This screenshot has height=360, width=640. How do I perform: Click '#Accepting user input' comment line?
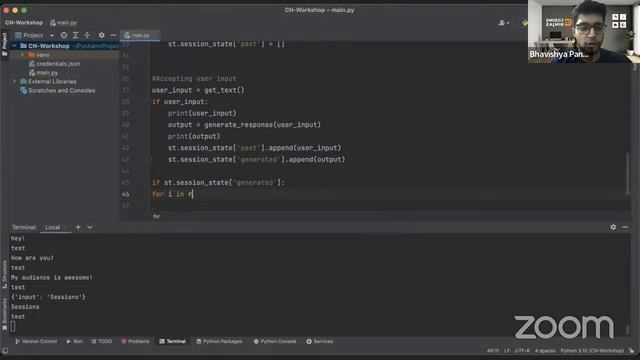click(194, 78)
